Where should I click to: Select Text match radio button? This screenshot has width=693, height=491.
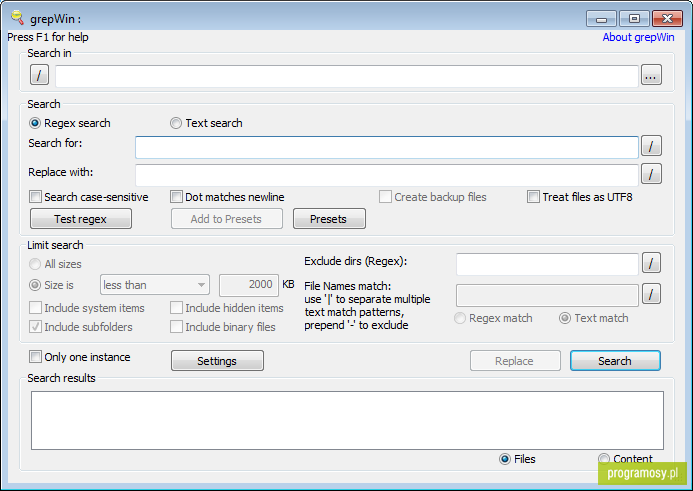(x=565, y=318)
